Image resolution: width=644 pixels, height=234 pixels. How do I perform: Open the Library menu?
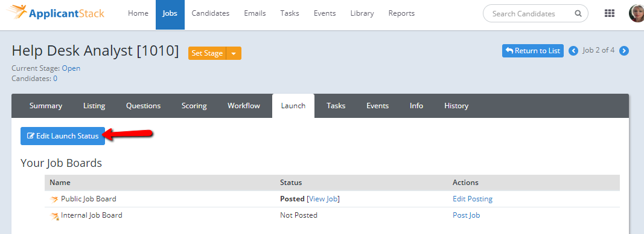(x=362, y=13)
